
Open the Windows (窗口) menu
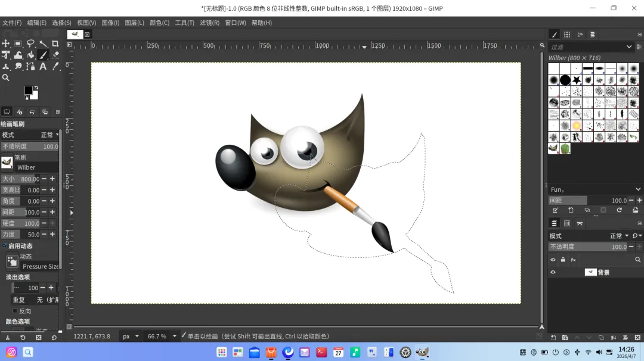(x=236, y=23)
